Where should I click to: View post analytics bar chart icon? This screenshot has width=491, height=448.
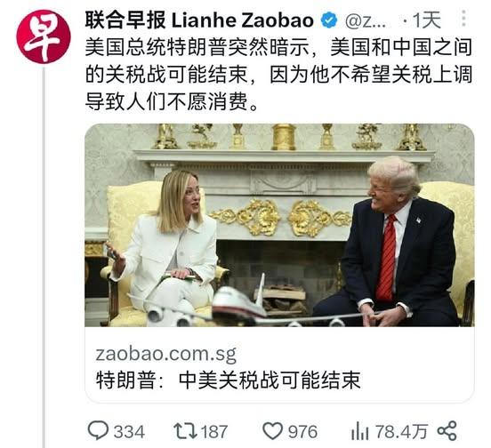coord(359,431)
